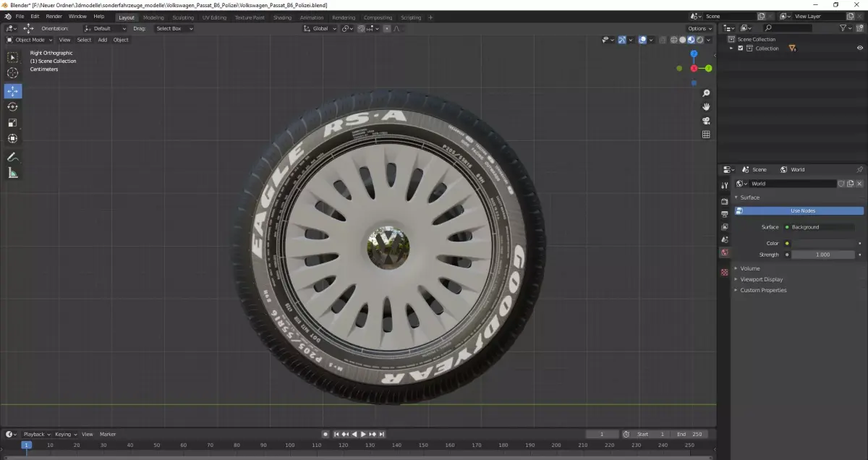Open the viewport Add menu
The image size is (868, 460).
(x=103, y=40)
